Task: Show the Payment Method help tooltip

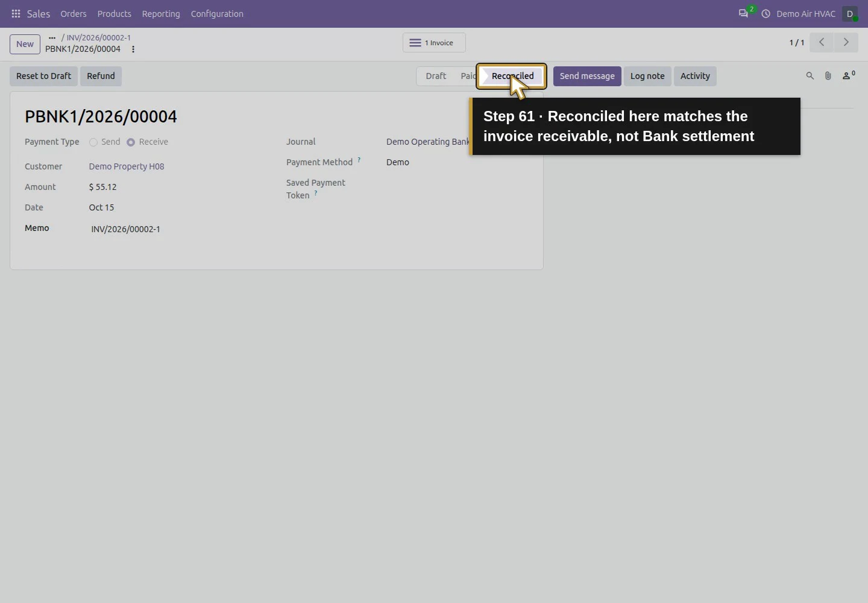Action: click(x=359, y=160)
